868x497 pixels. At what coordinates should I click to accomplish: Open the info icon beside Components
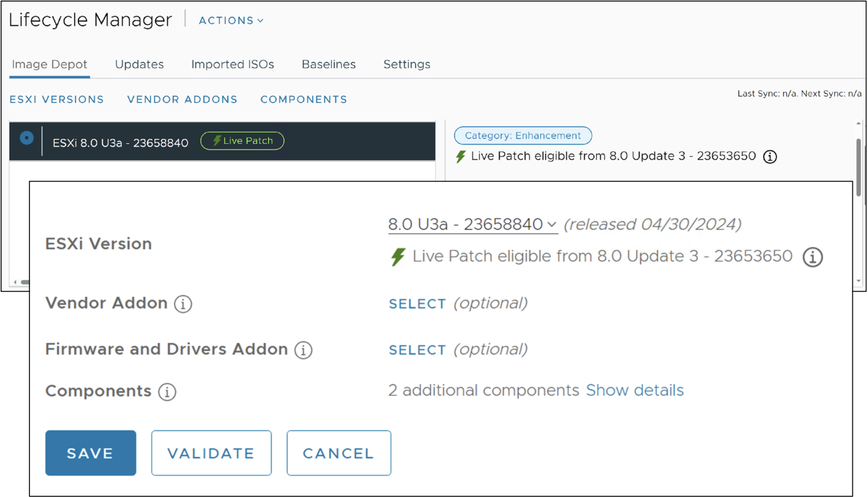pyautogui.click(x=167, y=391)
